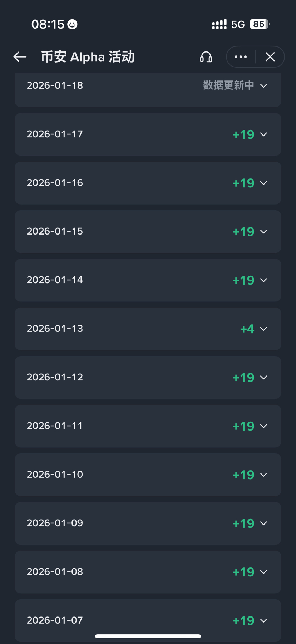296x644 pixels.
Task: Expand the 2026-01-14 row chevron
Action: pyautogui.click(x=264, y=280)
